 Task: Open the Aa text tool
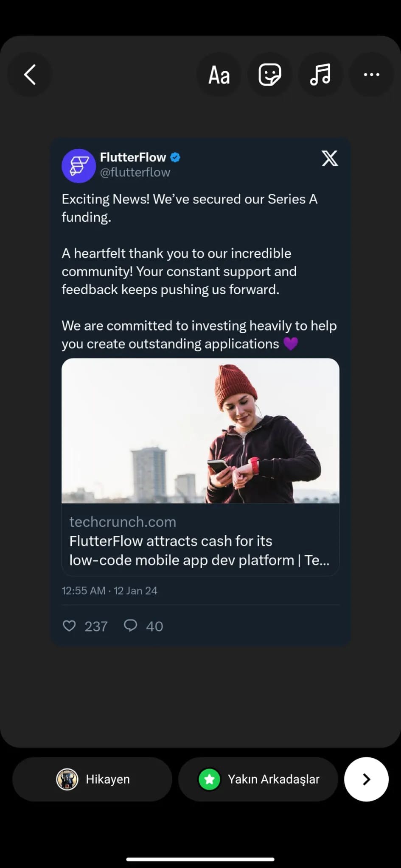coord(219,75)
